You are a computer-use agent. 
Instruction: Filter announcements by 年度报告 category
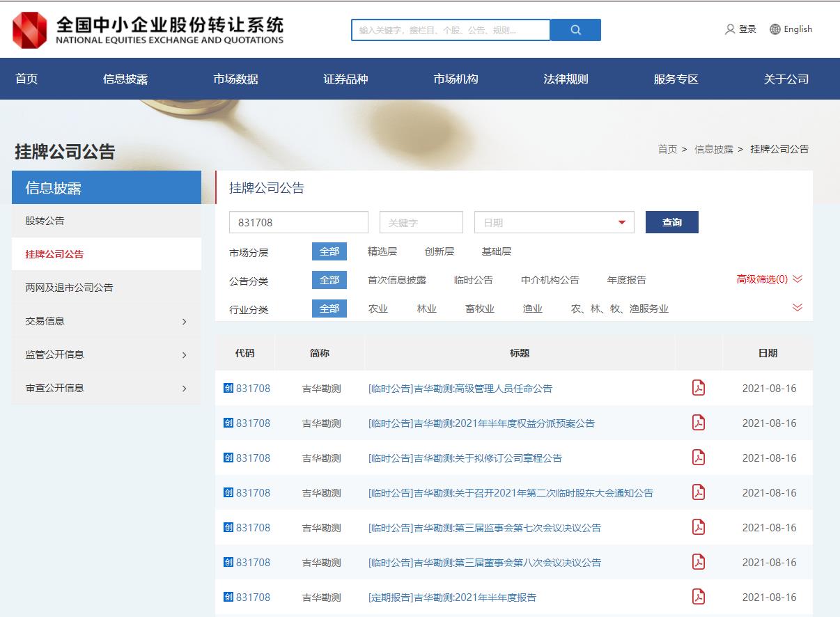pyautogui.click(x=626, y=280)
